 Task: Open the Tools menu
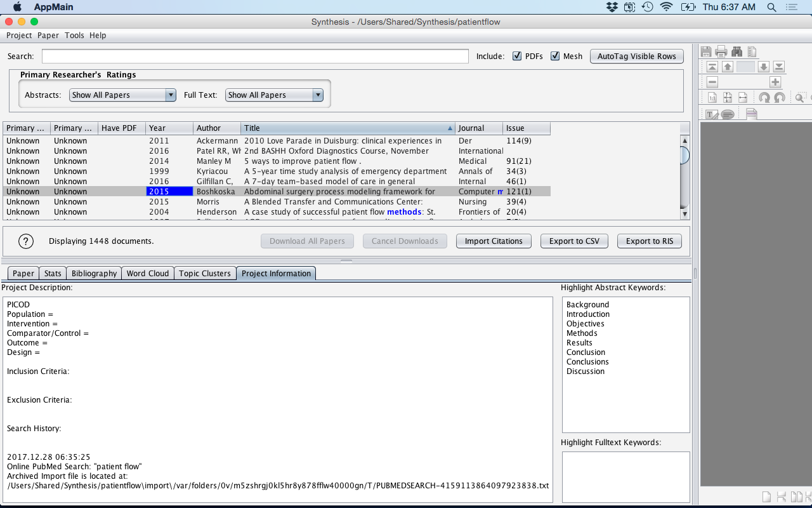[74, 36]
